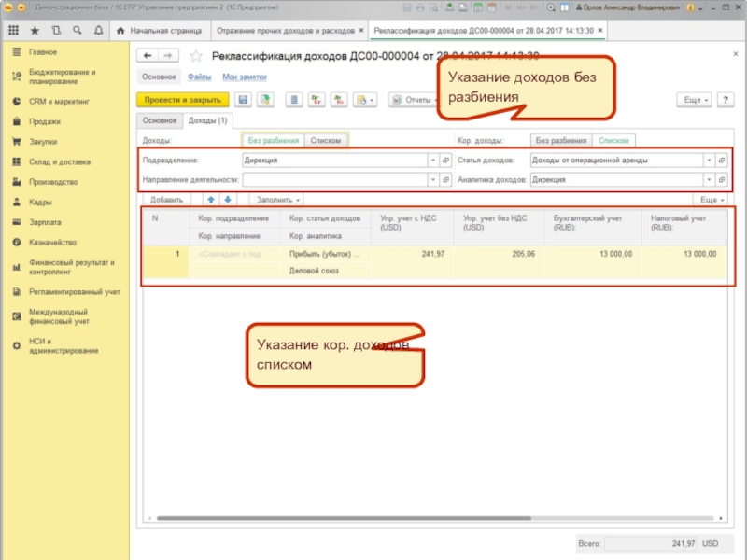The width and height of the screenshot is (747, 560).
Task: Open the Заполнить dropdown menu
Action: click(279, 200)
